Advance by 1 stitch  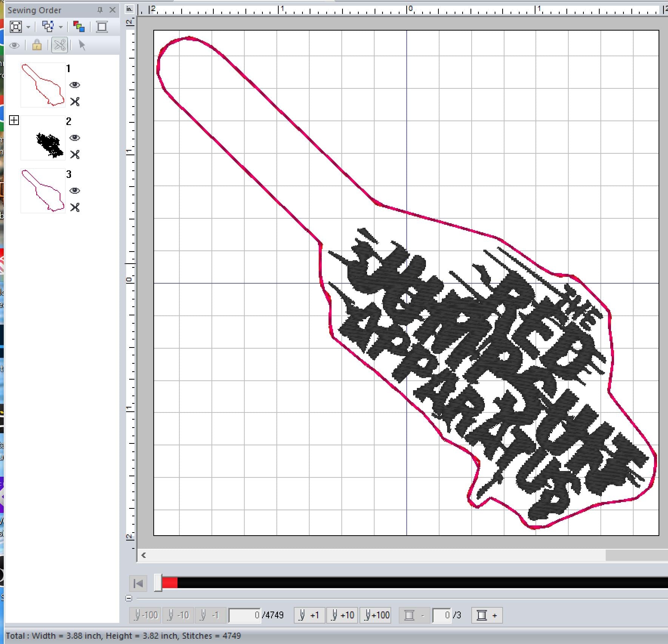(310, 615)
